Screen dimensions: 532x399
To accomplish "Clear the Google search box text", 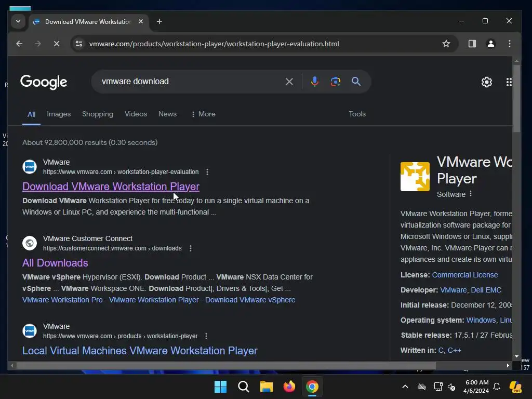I will [x=289, y=82].
